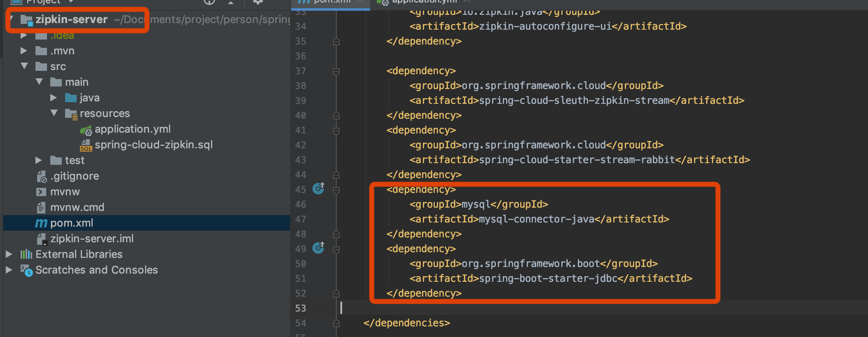The height and width of the screenshot is (337, 868).
Task: Click the resources folder icon
Action: pos(71,114)
